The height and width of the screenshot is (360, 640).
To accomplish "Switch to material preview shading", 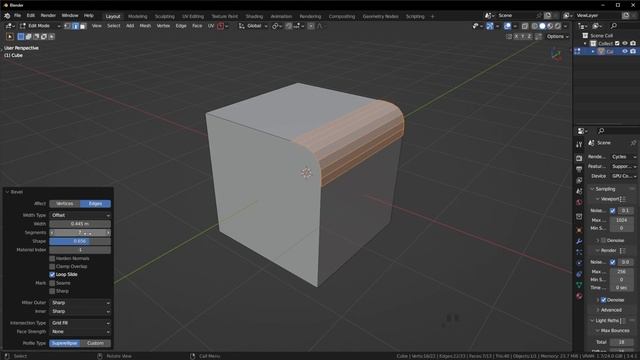I will tap(550, 26).
